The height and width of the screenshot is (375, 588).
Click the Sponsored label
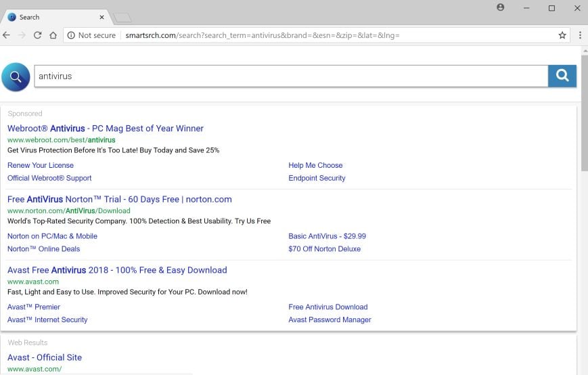pos(25,114)
